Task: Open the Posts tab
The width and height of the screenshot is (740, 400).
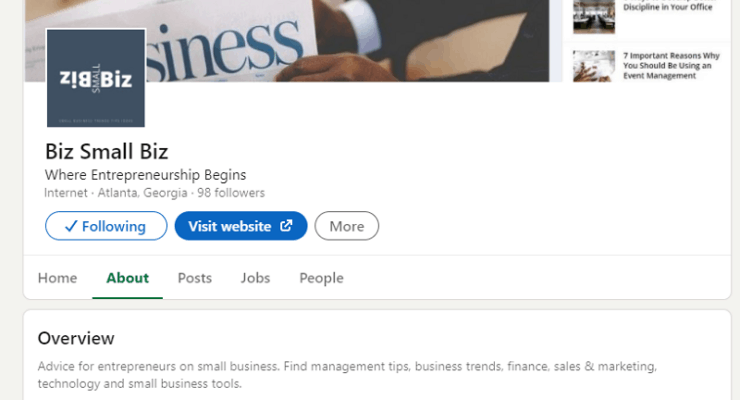Action: pos(195,278)
